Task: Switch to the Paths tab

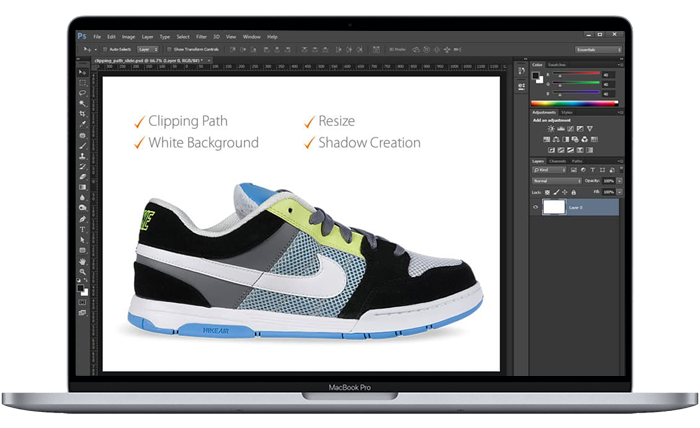Action: pyautogui.click(x=577, y=161)
